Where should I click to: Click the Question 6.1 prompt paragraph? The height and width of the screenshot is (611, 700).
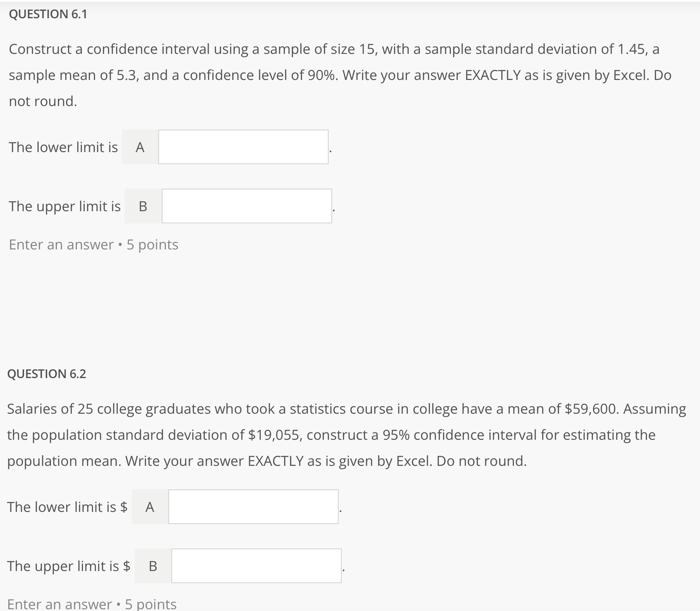click(x=339, y=75)
